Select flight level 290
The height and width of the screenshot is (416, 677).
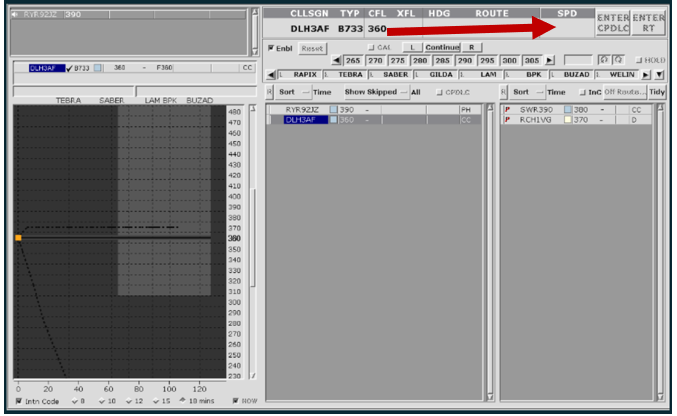click(x=465, y=60)
